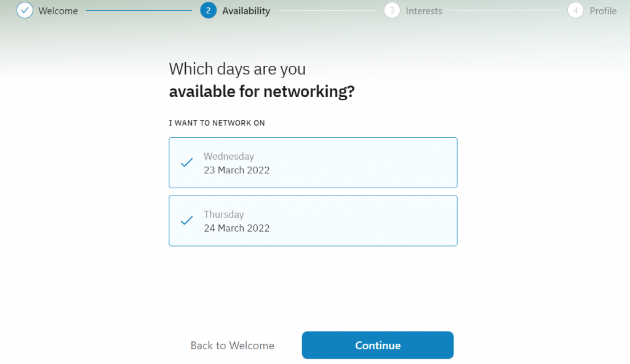Click the progress line between Interests and Profile
630x364 pixels.
pyautogui.click(x=504, y=10)
